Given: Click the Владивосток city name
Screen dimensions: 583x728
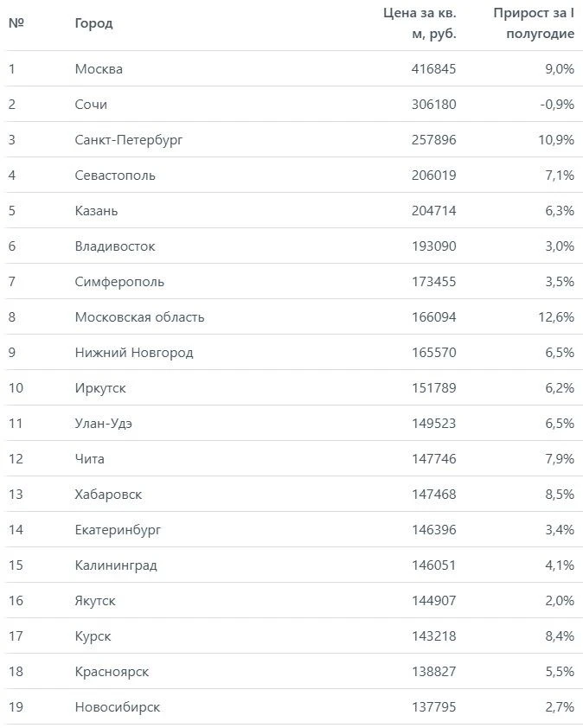Looking at the screenshot, I should click(x=115, y=246).
